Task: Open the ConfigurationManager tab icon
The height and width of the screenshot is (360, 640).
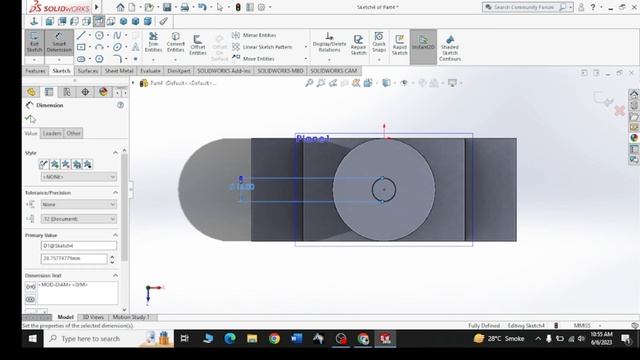Action: tap(67, 92)
